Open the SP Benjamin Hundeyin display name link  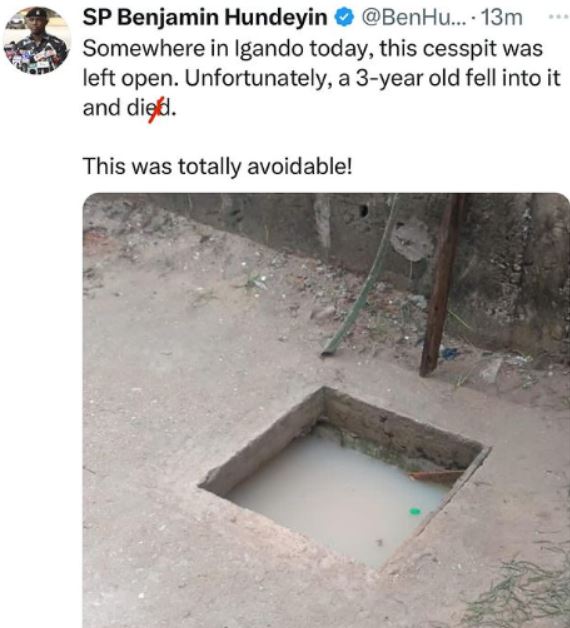click(205, 18)
